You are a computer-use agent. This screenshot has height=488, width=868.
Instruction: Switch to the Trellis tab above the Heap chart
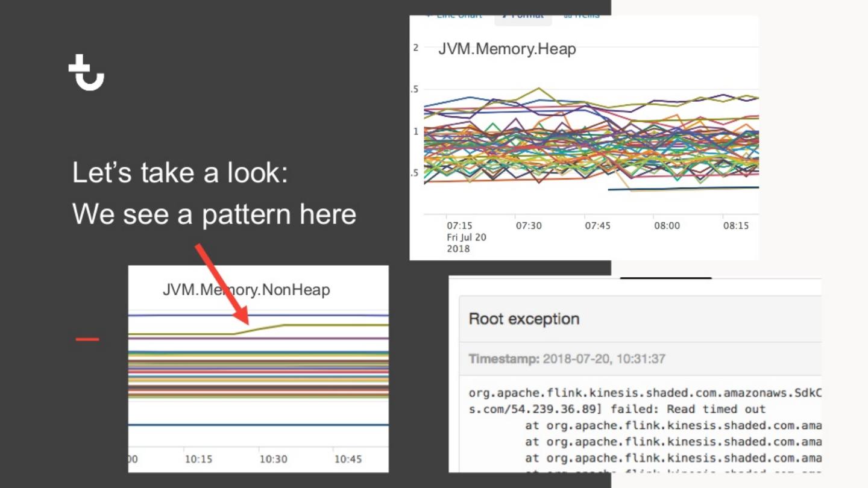click(582, 16)
